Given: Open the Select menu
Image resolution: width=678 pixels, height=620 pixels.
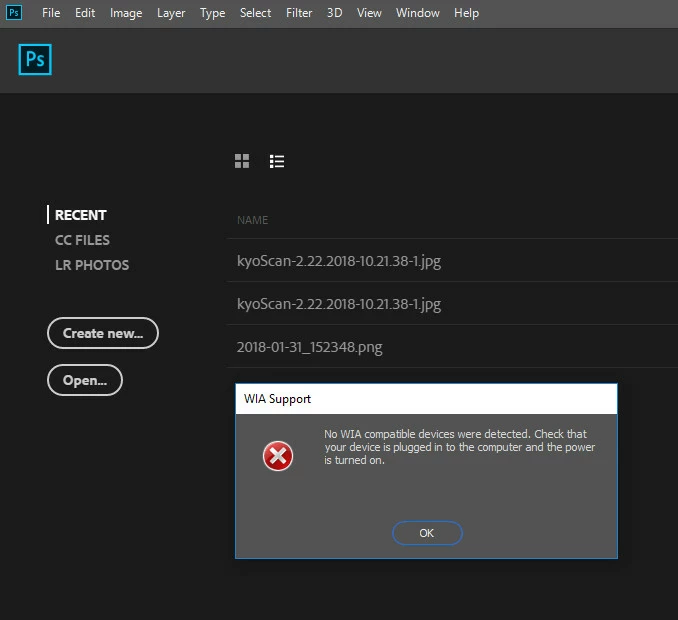Looking at the screenshot, I should pos(255,13).
